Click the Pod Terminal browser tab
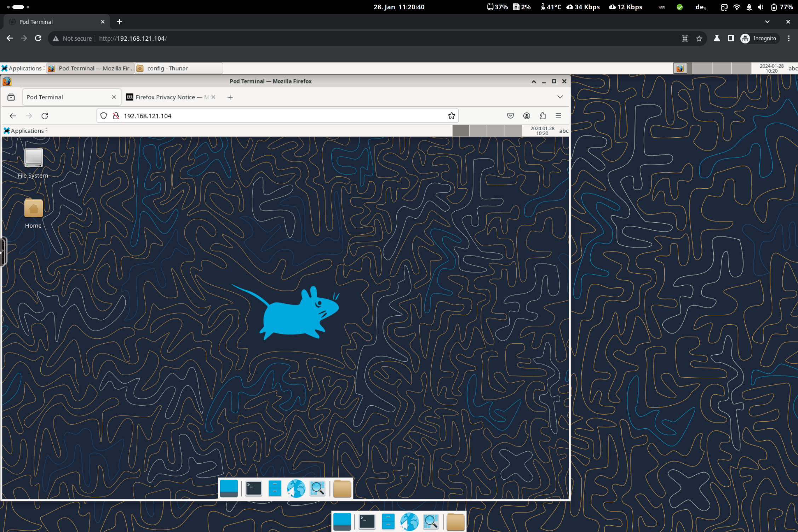This screenshot has width=798, height=532. (x=53, y=22)
